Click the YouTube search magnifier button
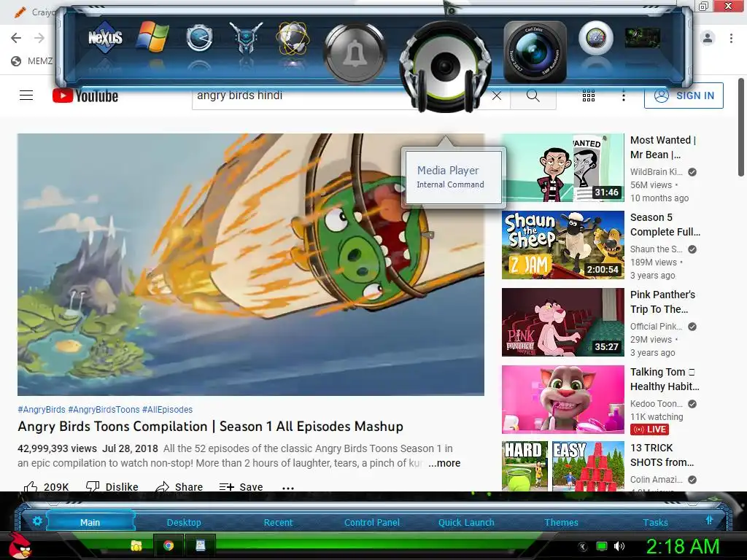 (533, 96)
